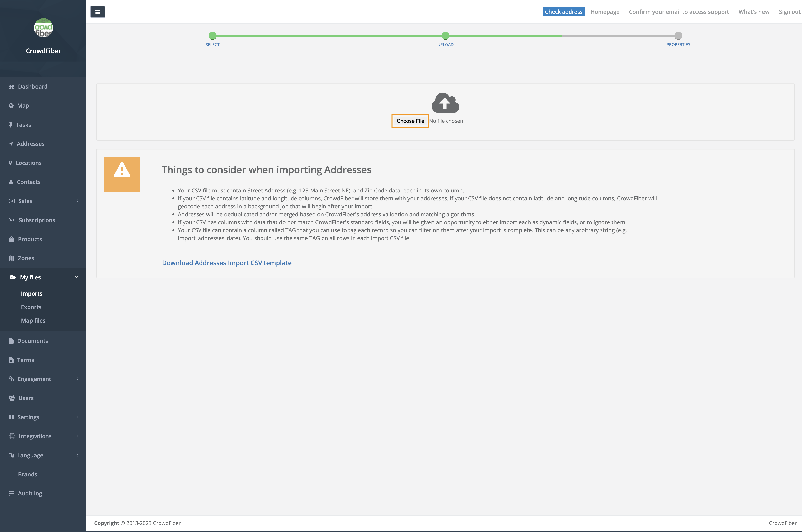802x532 pixels.
Task: Select the PROPERTIES step on progress bar
Action: (678, 36)
